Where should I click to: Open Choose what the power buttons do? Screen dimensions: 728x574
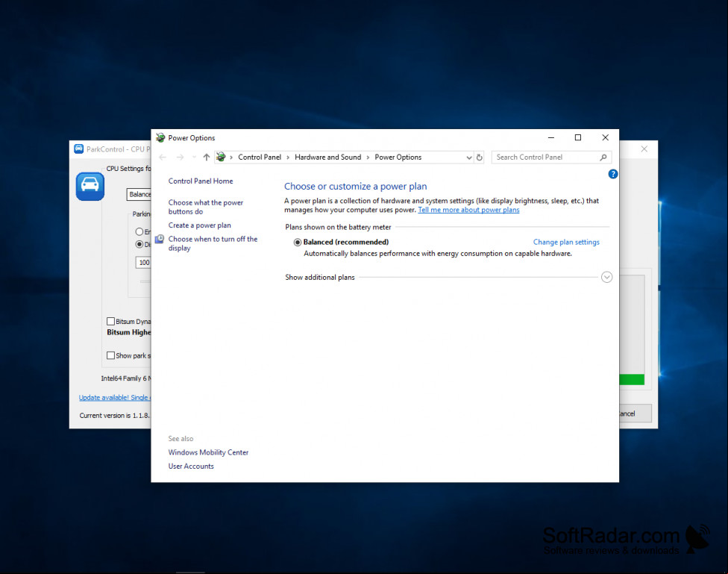pyautogui.click(x=206, y=207)
